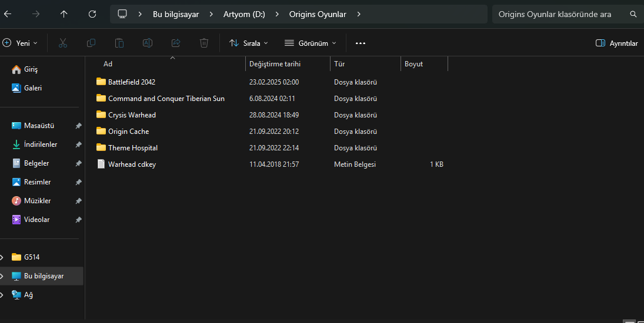644x323 pixels.
Task: Go up one folder level
Action: (x=64, y=14)
